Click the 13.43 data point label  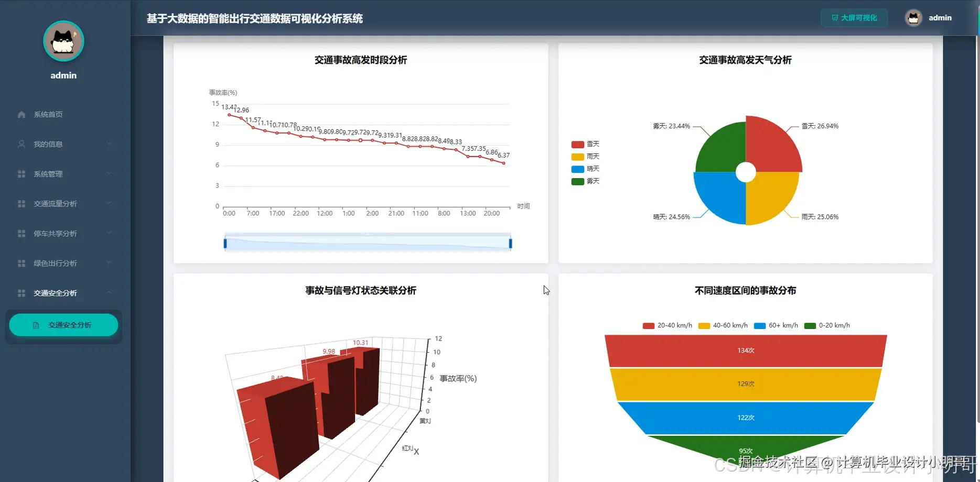tap(229, 107)
